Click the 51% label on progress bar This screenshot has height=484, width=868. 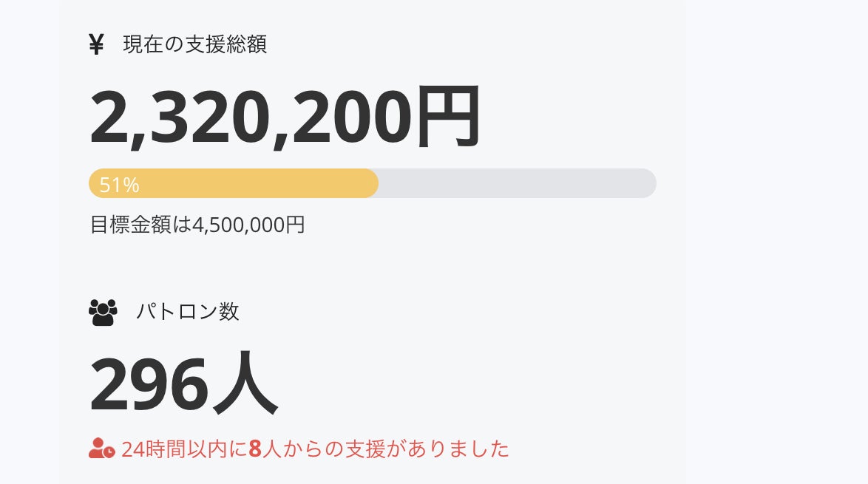[119, 185]
